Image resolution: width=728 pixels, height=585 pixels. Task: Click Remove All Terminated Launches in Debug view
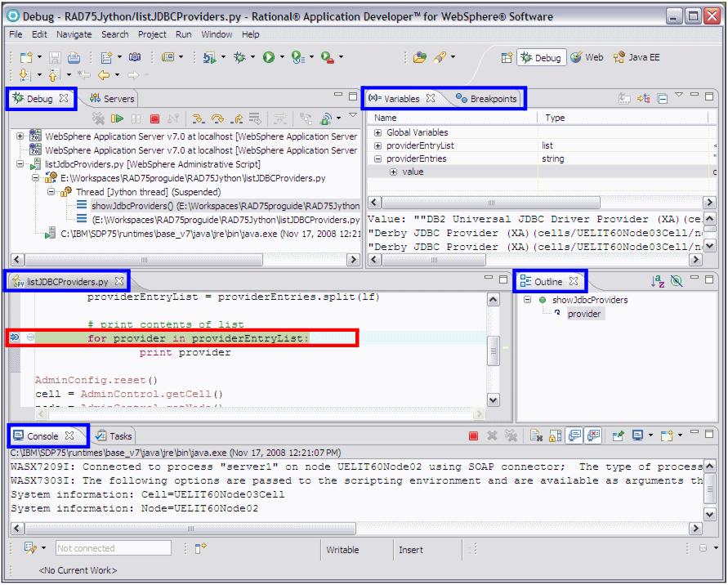click(x=98, y=118)
